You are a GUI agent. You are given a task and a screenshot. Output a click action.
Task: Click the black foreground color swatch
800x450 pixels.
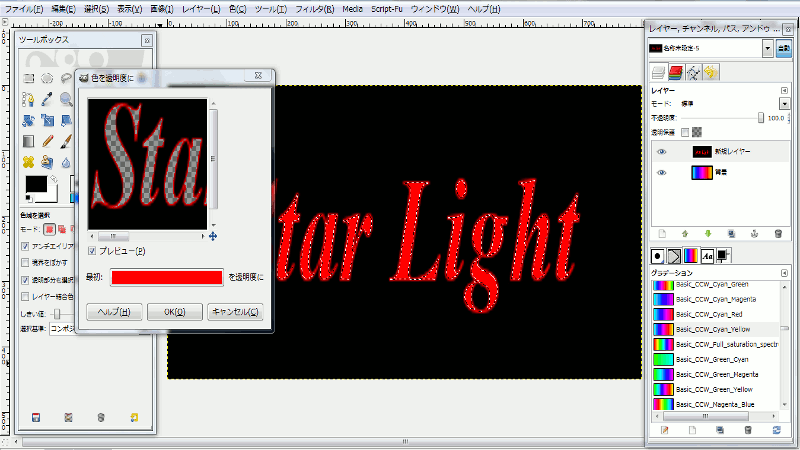tap(36, 185)
